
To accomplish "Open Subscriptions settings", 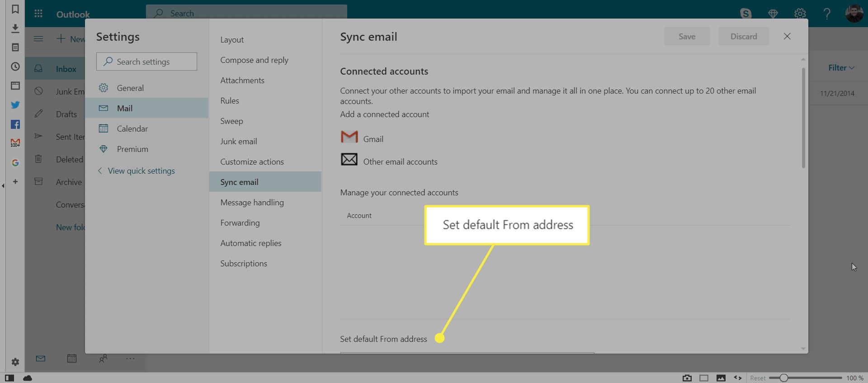I will (x=265, y=264).
